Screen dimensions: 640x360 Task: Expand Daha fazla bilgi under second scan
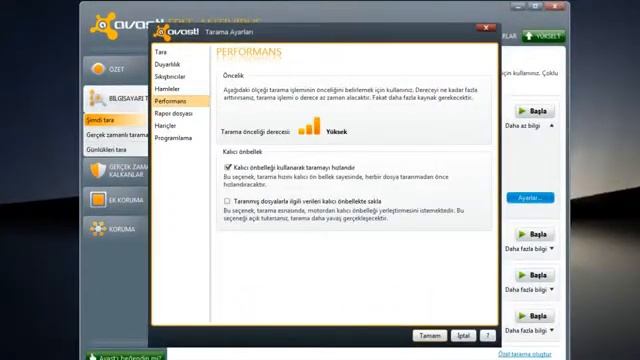[529, 249]
